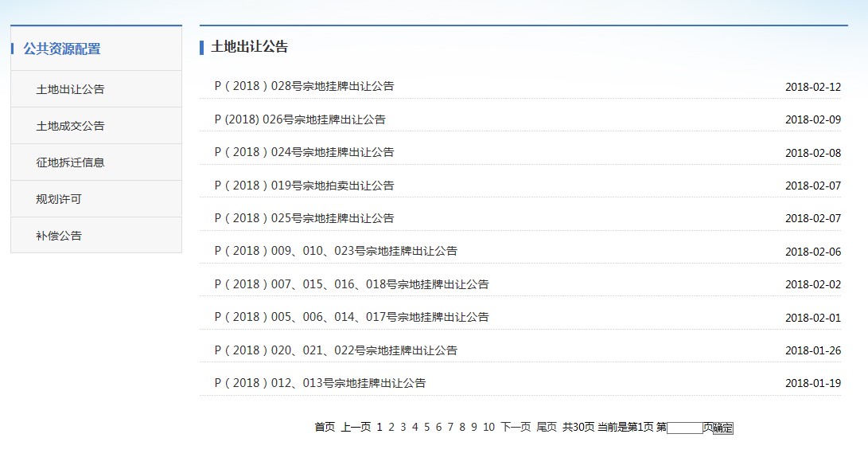Jump to last page via 尾页
The height and width of the screenshot is (473, 868).
pos(547,427)
